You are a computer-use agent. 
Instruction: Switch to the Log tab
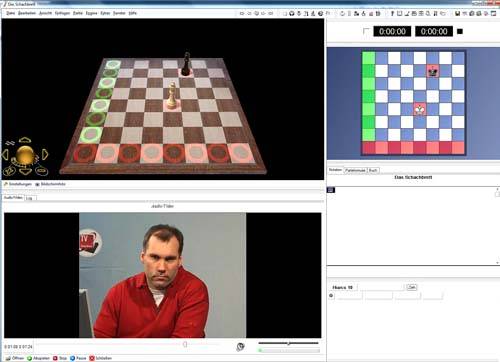[29, 198]
